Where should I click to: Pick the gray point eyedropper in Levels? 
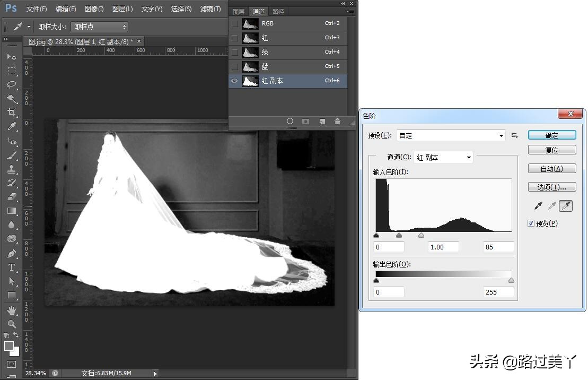click(x=552, y=206)
